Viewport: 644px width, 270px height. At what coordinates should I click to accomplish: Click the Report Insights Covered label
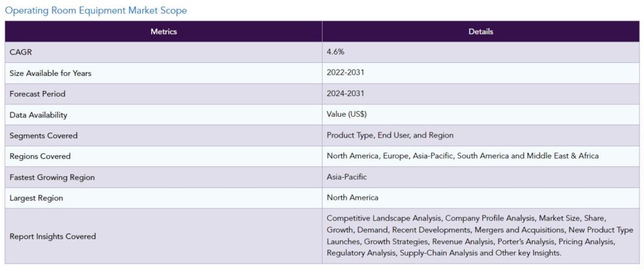(53, 236)
